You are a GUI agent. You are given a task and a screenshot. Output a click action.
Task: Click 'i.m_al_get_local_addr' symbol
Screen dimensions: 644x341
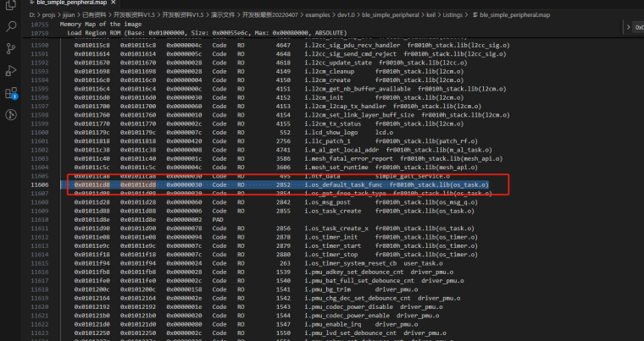341,150
